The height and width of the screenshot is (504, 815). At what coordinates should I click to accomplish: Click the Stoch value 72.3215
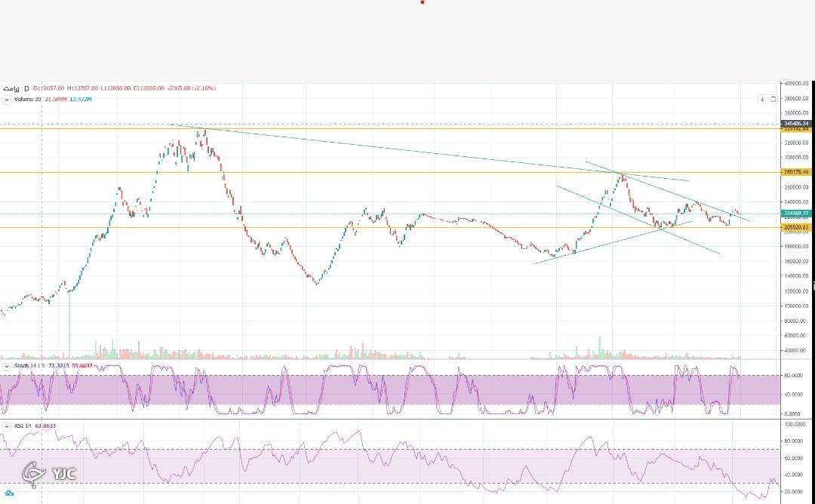[59, 366]
